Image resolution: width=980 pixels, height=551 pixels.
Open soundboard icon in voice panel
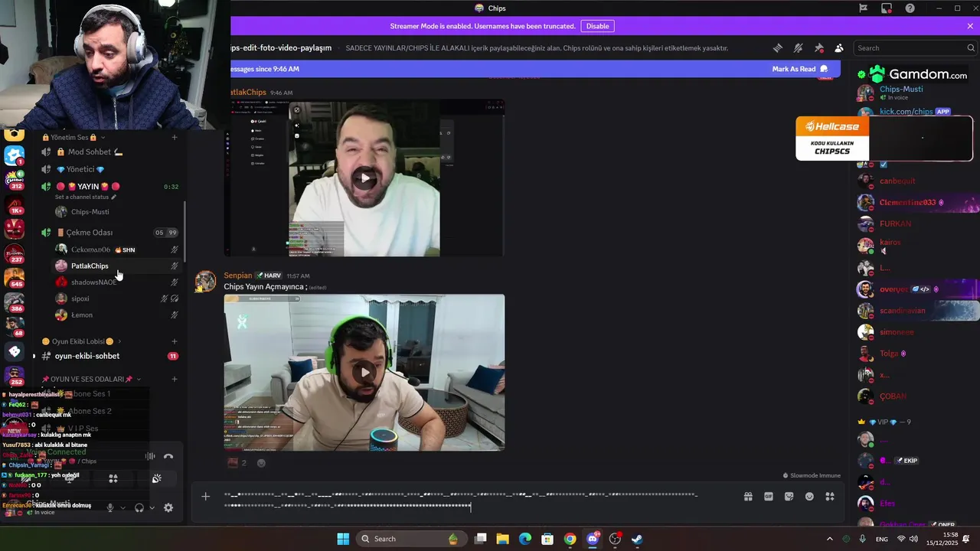157,478
